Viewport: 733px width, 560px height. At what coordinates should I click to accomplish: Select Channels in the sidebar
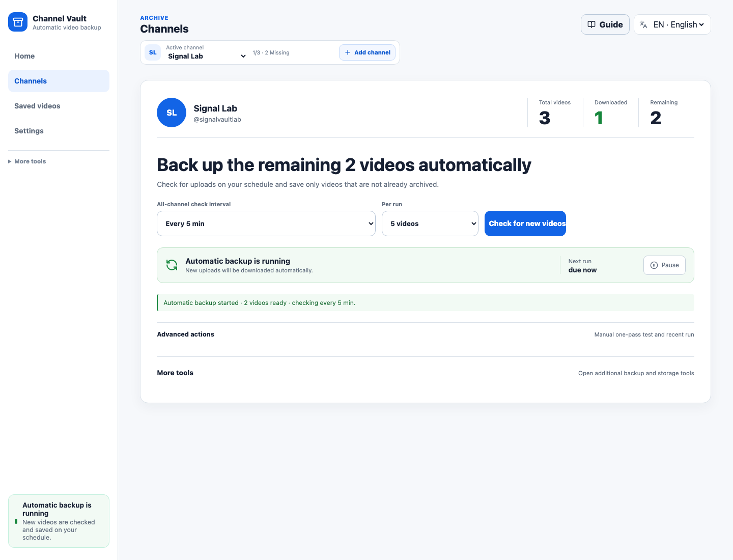[x=59, y=81]
